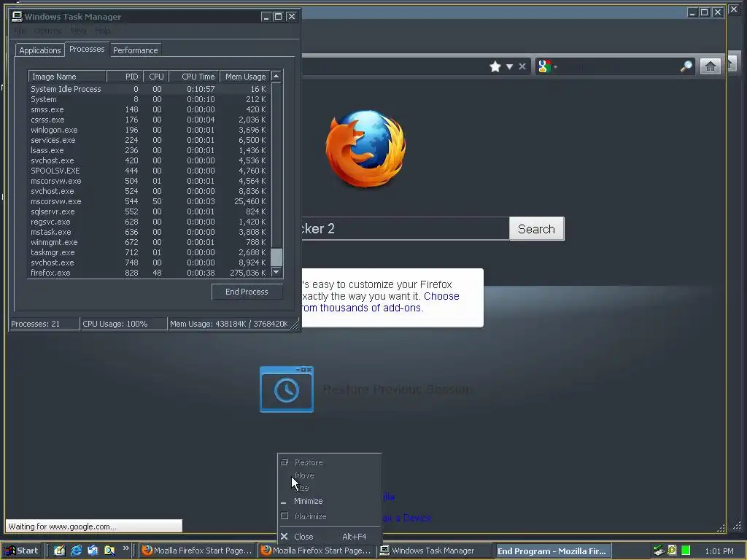The image size is (747, 560).
Task: Sort by the CPU column header
Action: pos(156,76)
